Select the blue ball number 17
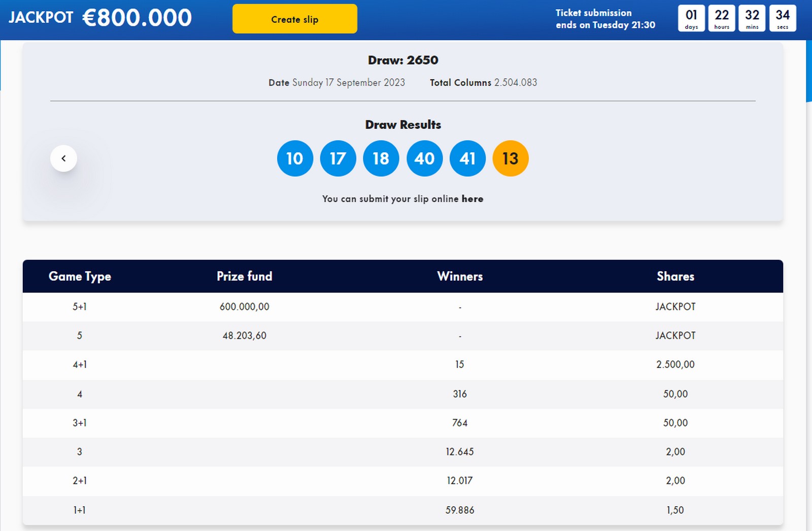Viewport: 812px width, 531px height. pos(338,158)
